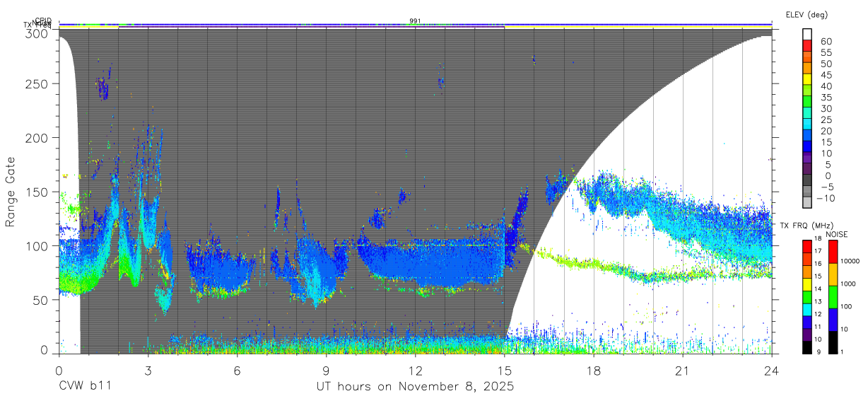Click the '6' tick on UT hours axis
The height and width of the screenshot is (401, 868).
click(x=237, y=371)
